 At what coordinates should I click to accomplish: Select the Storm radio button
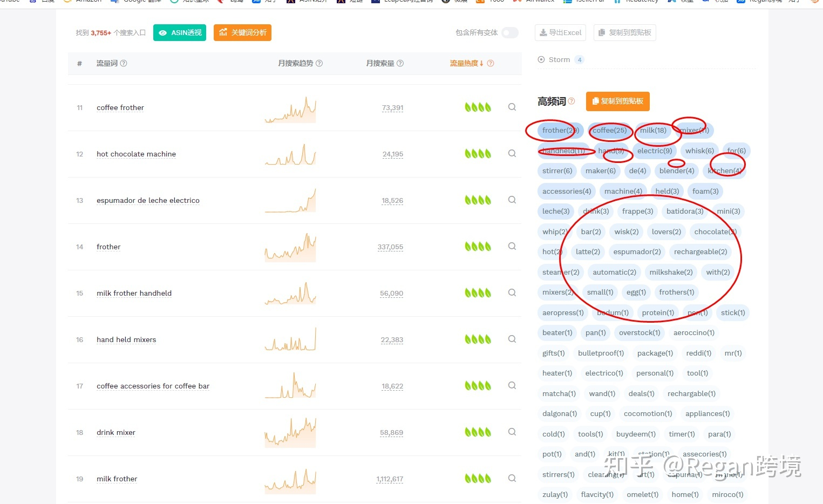[x=541, y=59]
